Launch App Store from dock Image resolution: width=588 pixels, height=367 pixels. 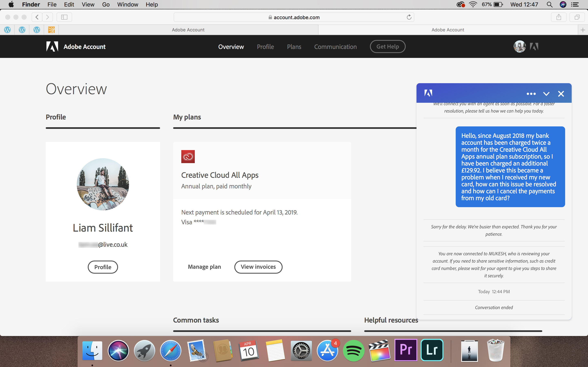(328, 350)
